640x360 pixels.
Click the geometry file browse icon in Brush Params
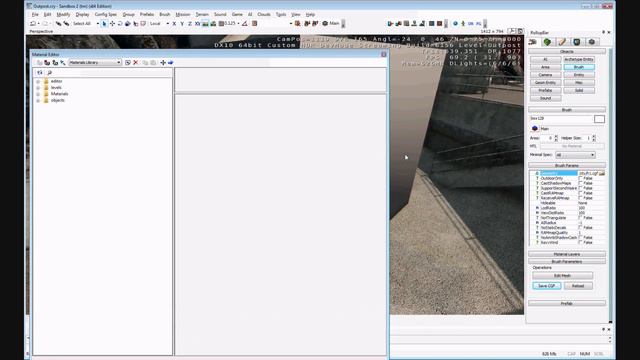tap(602, 173)
